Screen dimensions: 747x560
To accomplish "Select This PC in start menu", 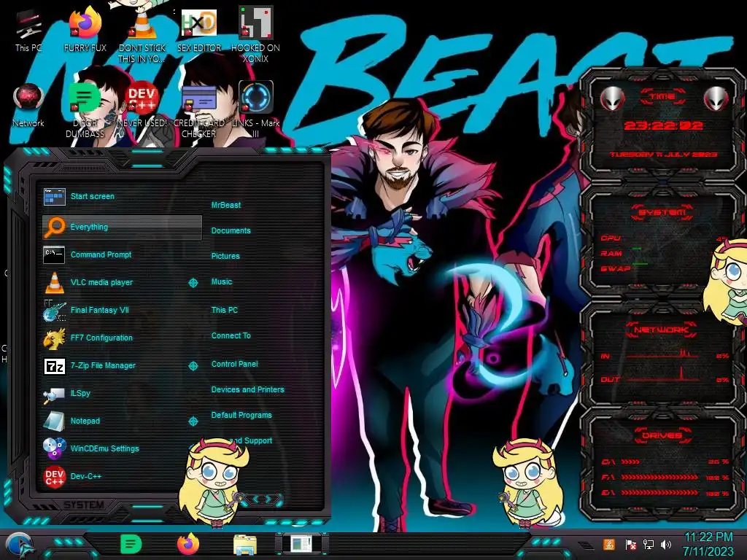I will click(225, 310).
